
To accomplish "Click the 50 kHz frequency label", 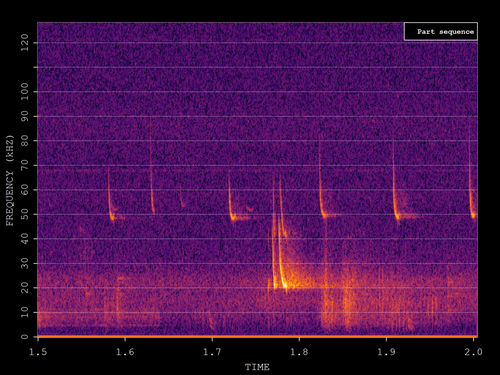I will click(x=25, y=214).
